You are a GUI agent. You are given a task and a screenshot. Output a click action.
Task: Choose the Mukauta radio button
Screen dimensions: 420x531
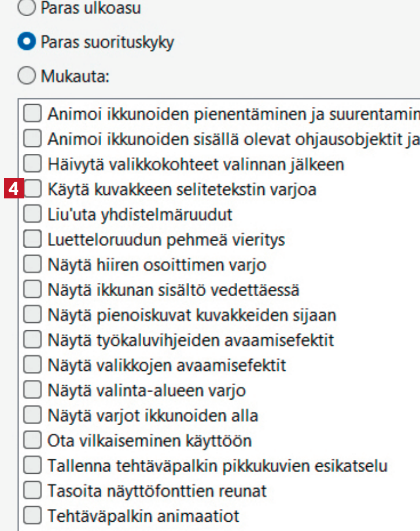pos(26,76)
